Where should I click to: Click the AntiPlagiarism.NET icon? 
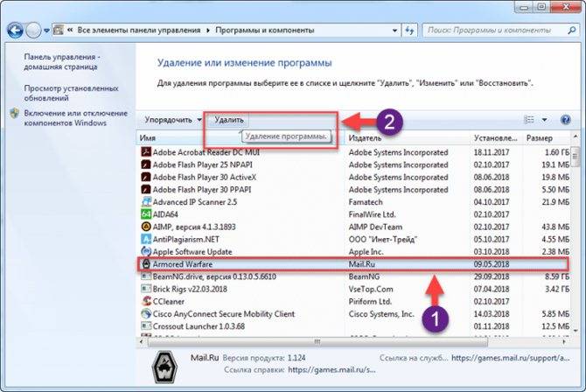coord(146,239)
